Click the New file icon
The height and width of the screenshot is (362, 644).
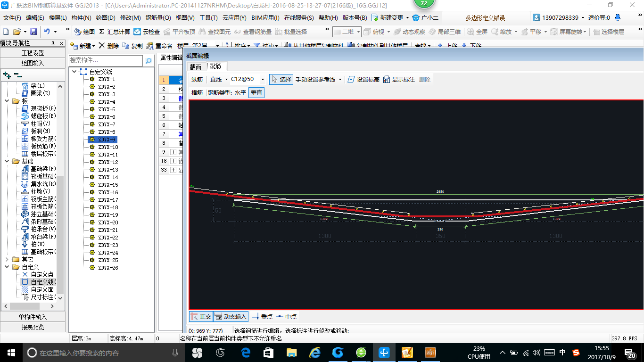click(x=6, y=32)
